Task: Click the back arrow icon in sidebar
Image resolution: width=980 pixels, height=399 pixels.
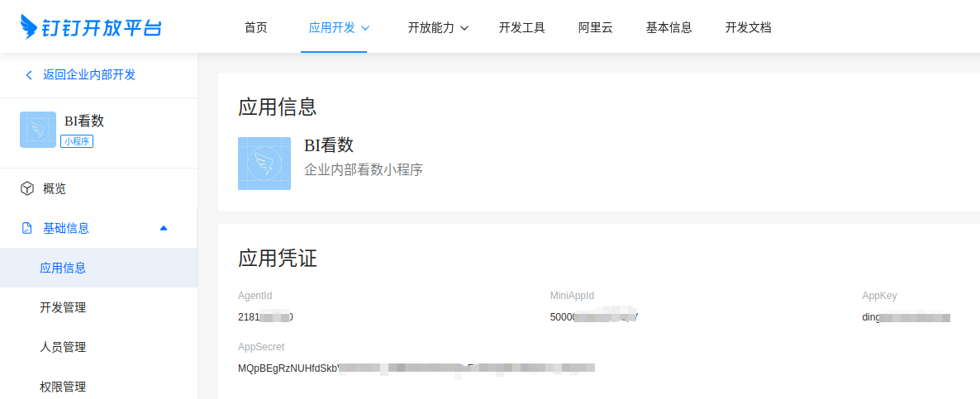Action: tap(29, 75)
